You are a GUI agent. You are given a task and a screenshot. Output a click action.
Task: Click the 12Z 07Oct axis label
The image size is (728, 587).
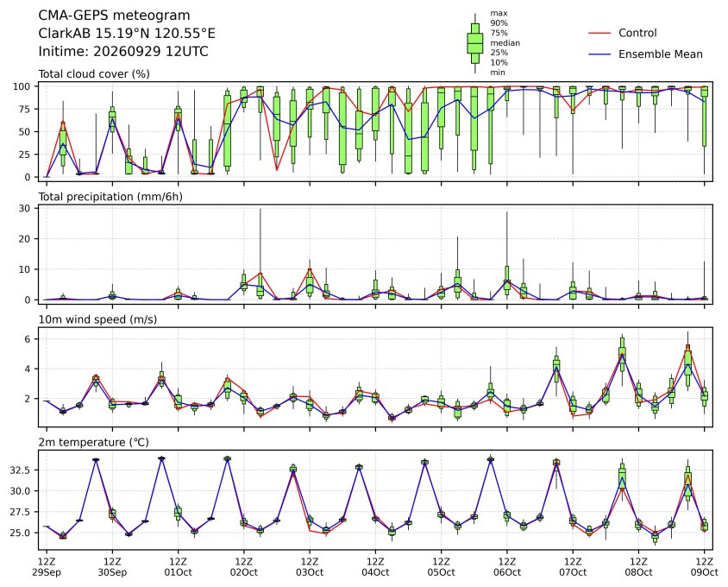(573, 566)
